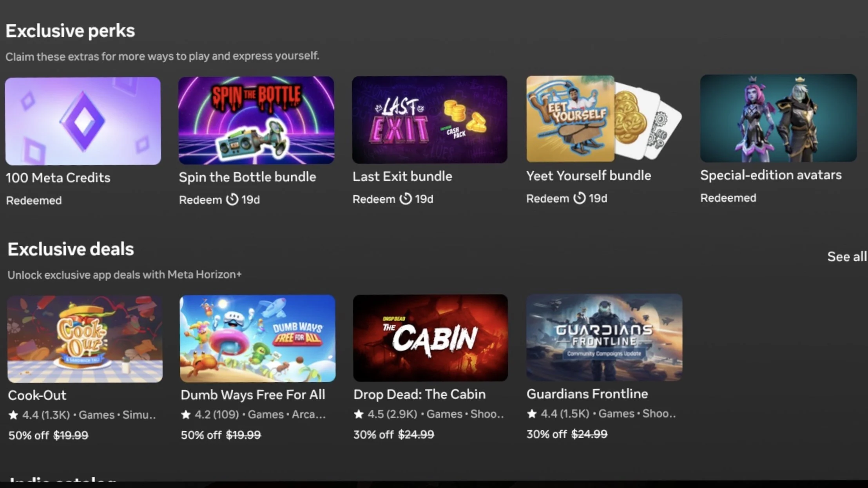Click the star icon for Drop Dead: The Cabin
The image size is (868, 488).
point(359,414)
